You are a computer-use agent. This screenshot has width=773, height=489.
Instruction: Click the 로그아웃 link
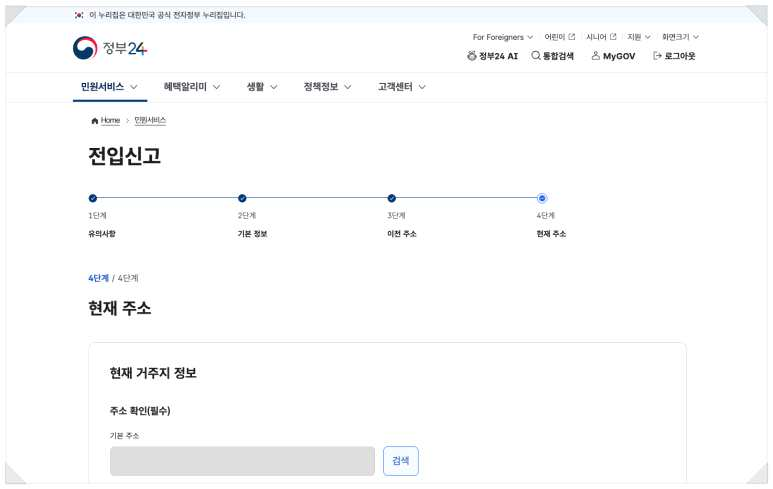click(680, 56)
